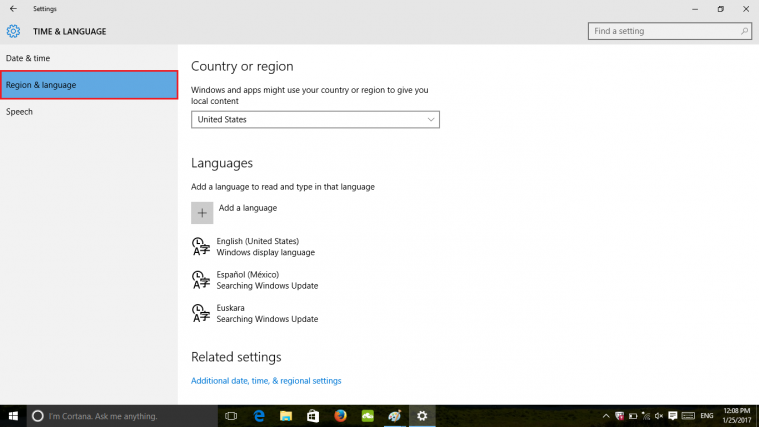
Task: Open the touch keyboard tray icon
Action: [x=688, y=416]
